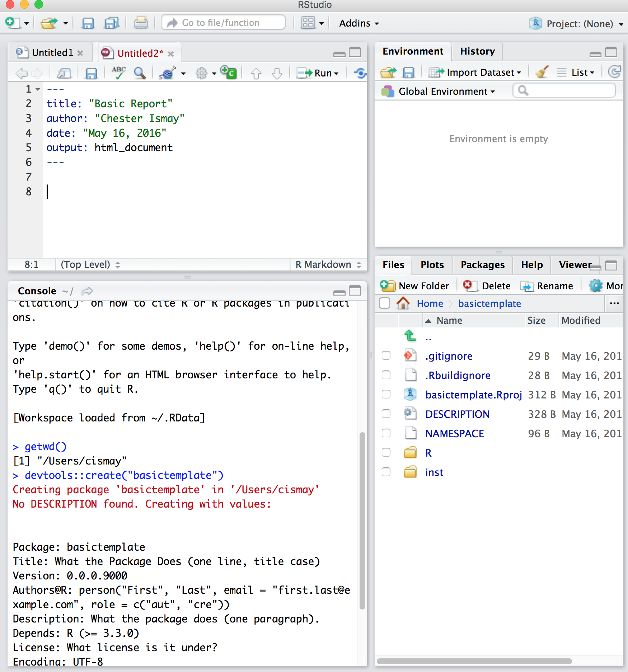Click the print icon in main toolbar
This screenshot has width=628, height=672.
pyautogui.click(x=141, y=23)
